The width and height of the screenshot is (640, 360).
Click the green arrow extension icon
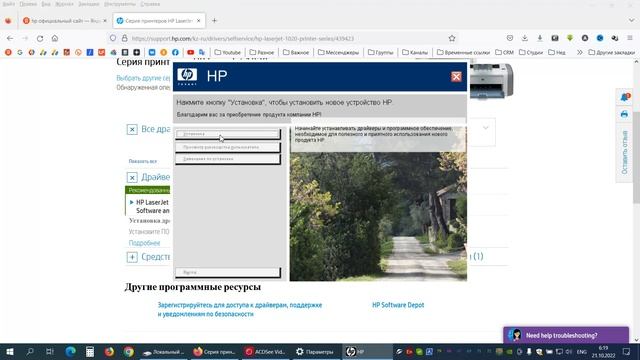pyautogui.click(x=570, y=38)
